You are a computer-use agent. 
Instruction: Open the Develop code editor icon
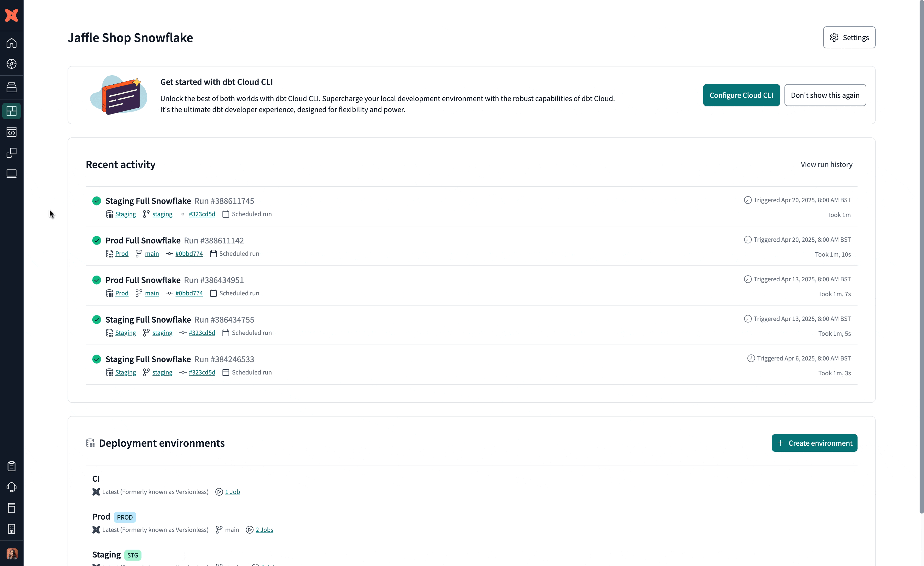click(x=12, y=132)
